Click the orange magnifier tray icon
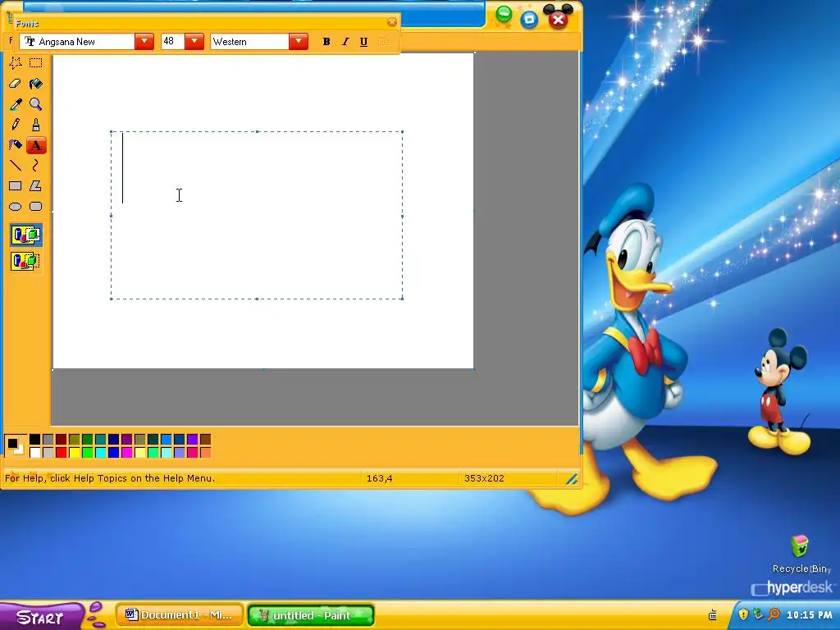This screenshot has height=630, width=840. (x=774, y=614)
